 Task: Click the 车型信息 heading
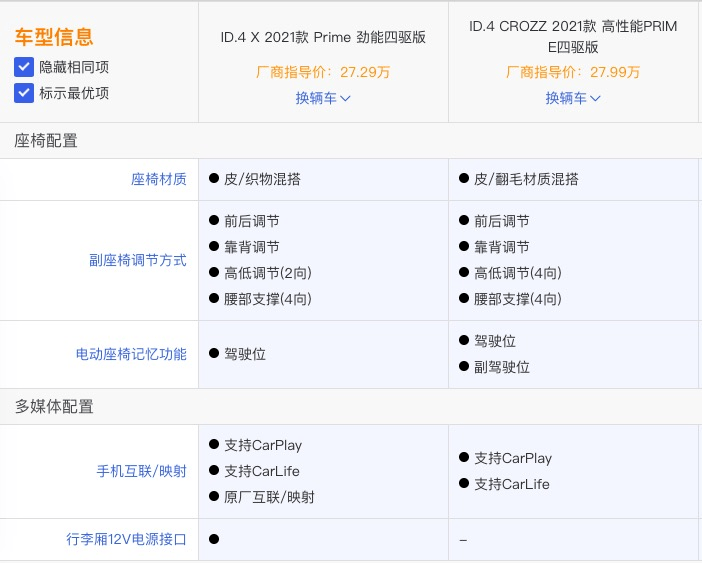pyautogui.click(x=54, y=37)
